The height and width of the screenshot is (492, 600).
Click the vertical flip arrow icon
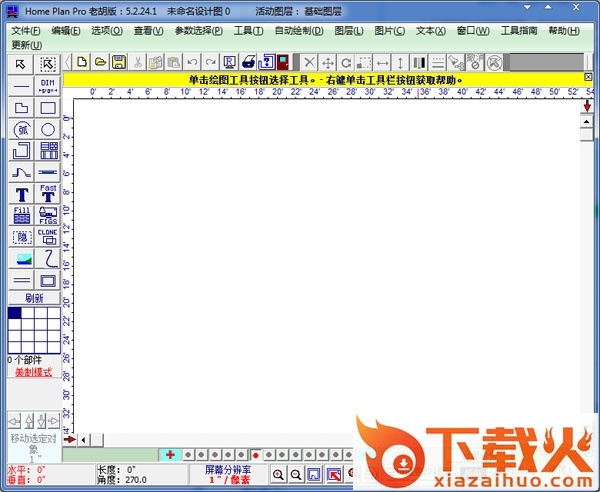(401, 62)
